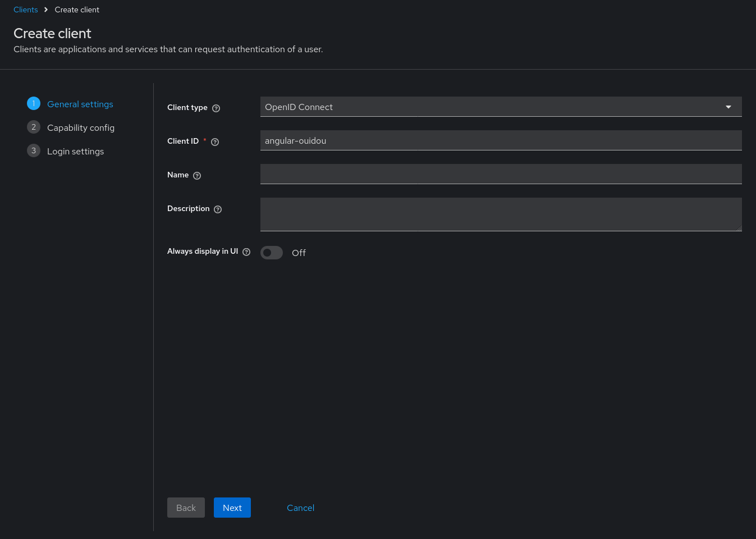
Task: Click help icon for Always display in UI
Action: (246, 252)
